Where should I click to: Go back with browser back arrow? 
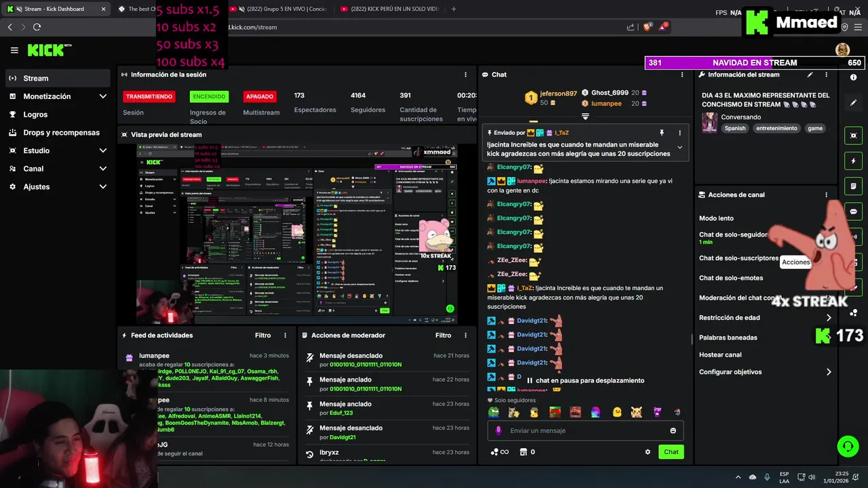(x=10, y=27)
